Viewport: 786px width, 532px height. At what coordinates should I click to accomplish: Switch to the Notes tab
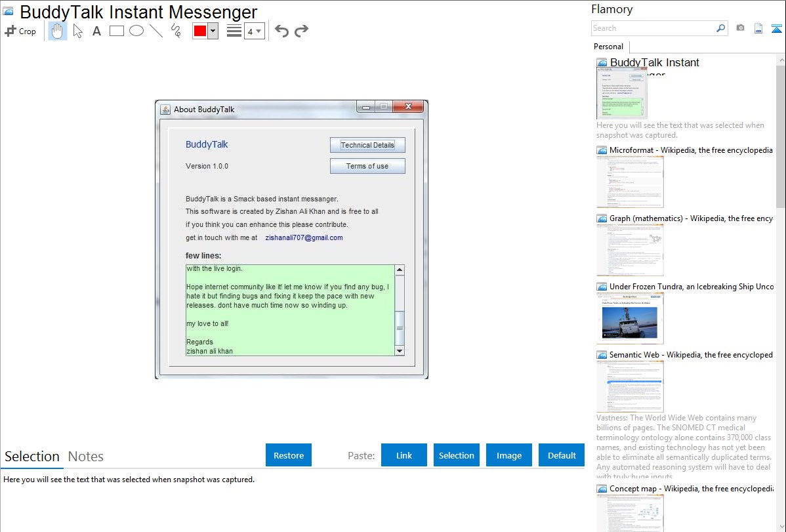point(86,457)
